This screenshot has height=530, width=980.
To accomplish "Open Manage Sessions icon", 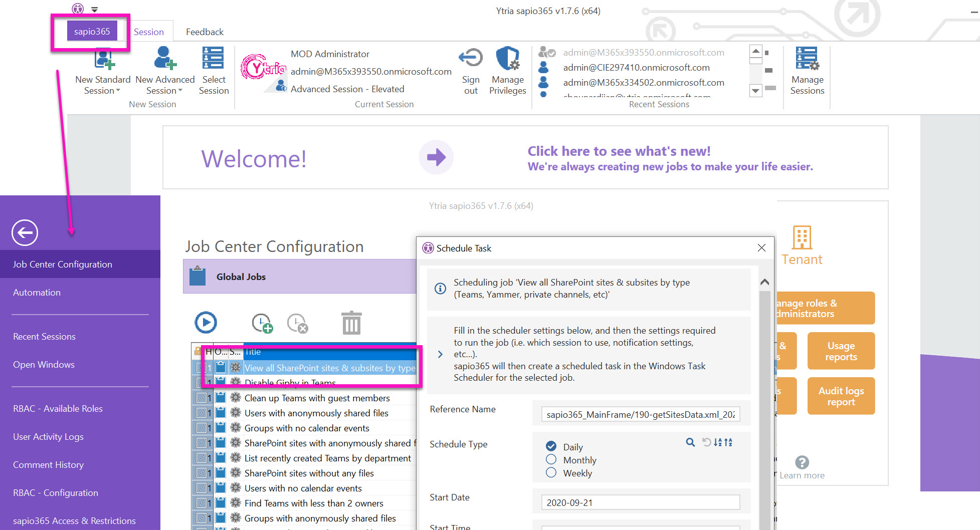I will [807, 58].
